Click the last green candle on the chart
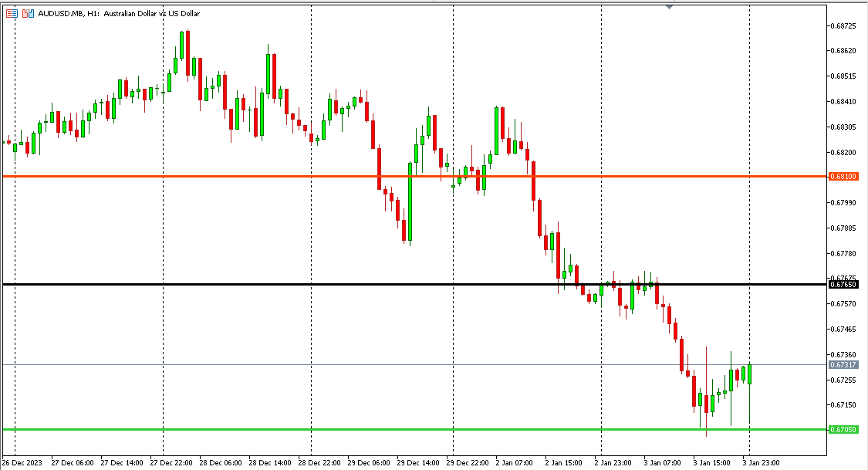 pos(749,374)
